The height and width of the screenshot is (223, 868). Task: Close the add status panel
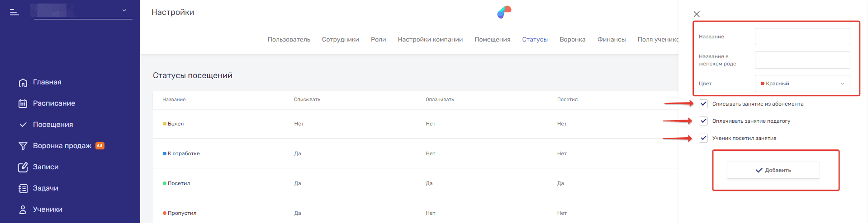tap(697, 14)
